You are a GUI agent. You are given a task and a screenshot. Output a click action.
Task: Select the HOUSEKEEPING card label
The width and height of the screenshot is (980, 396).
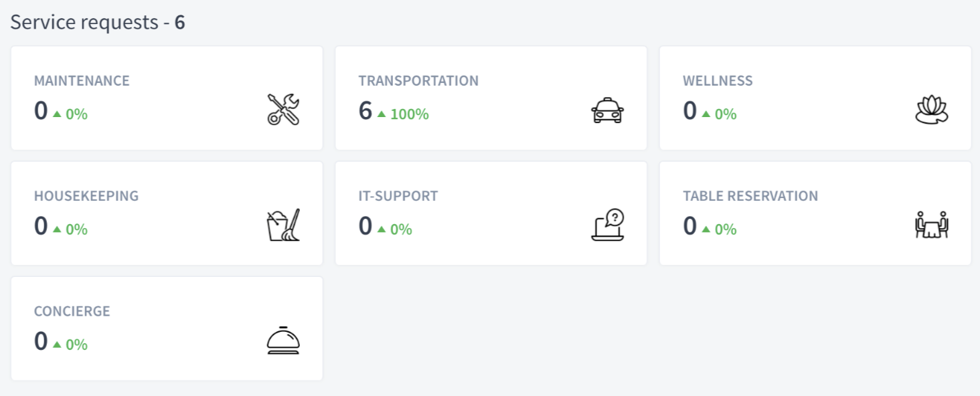pyautogui.click(x=86, y=196)
